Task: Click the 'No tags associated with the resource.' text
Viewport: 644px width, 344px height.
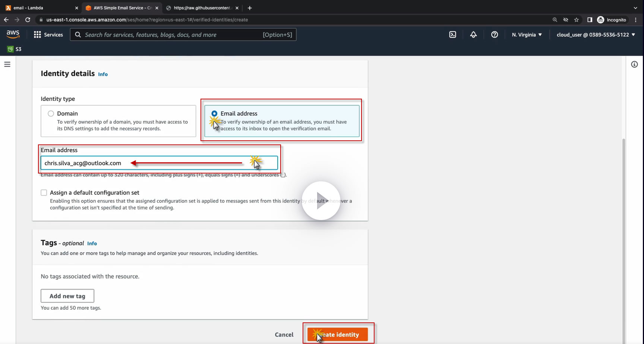Action: pos(90,276)
